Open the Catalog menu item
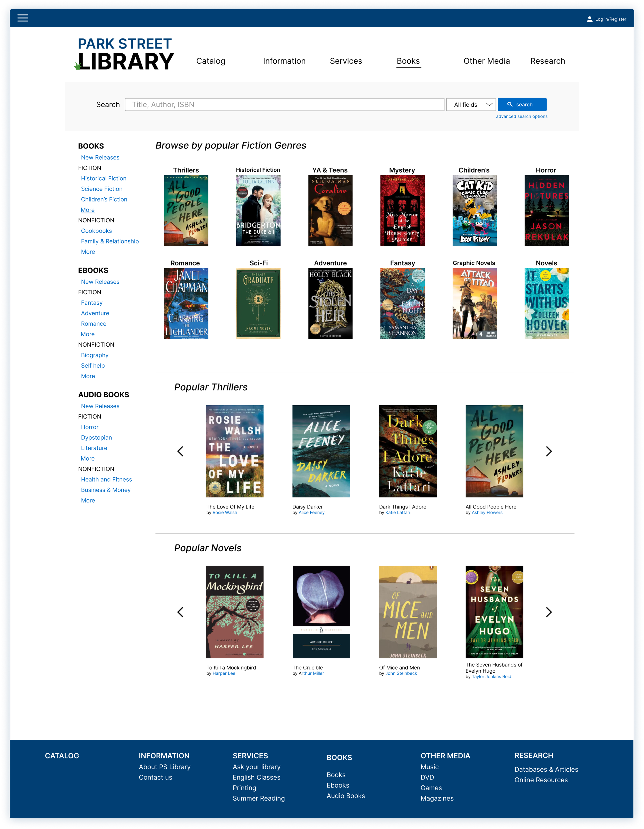The width and height of the screenshot is (644, 829). pos(211,61)
